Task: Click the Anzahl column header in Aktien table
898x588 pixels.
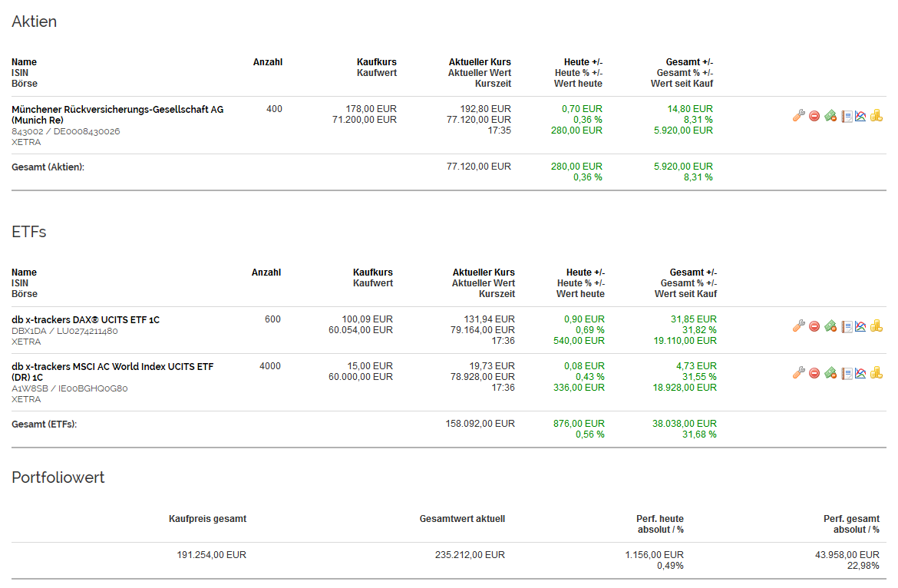Action: (267, 62)
